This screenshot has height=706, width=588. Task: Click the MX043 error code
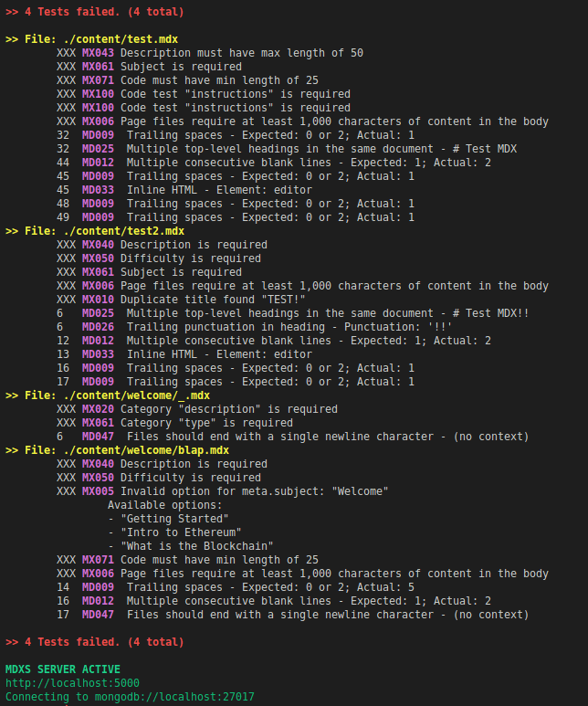pos(98,53)
